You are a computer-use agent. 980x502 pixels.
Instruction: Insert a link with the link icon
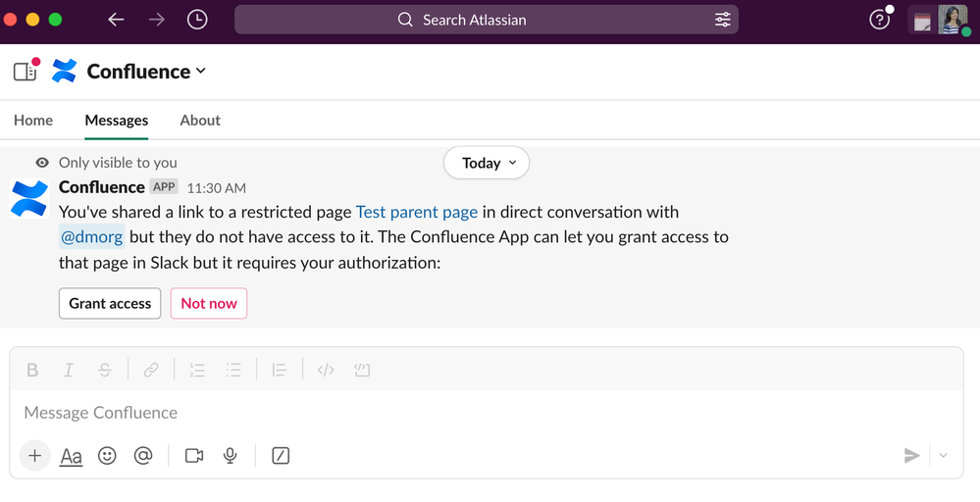pyautogui.click(x=151, y=370)
